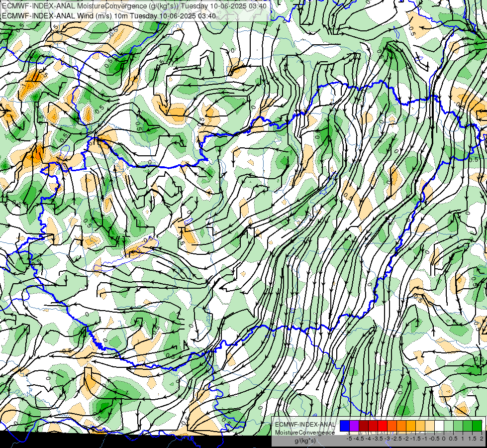Click the pale peach legend swatch
Viewport: 487px width, 448px height.
(x=429, y=426)
